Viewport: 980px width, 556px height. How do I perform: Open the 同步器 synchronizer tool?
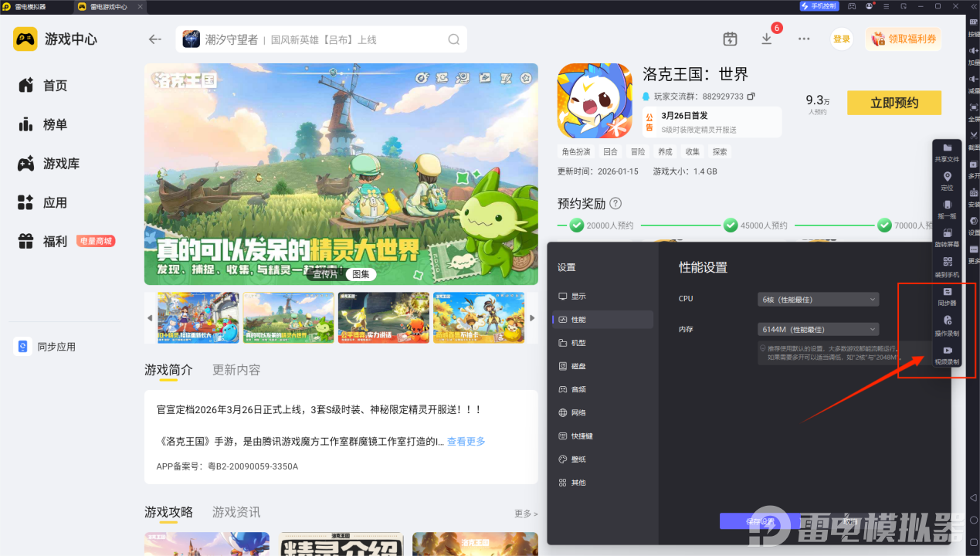[947, 297]
